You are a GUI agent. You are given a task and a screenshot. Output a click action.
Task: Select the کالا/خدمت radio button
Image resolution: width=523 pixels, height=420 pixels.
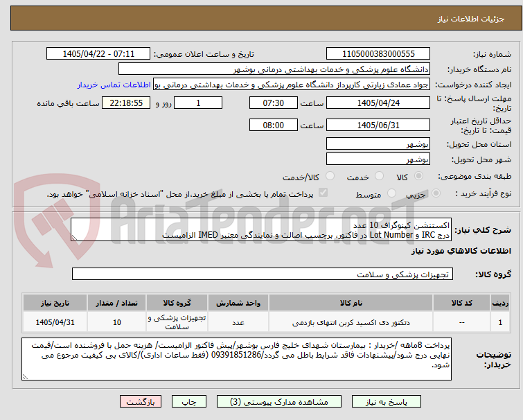(330, 176)
